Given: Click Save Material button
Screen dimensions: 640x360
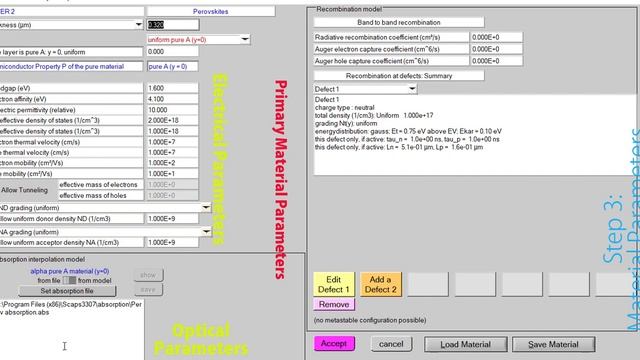Looking at the screenshot, I should click(x=553, y=344).
